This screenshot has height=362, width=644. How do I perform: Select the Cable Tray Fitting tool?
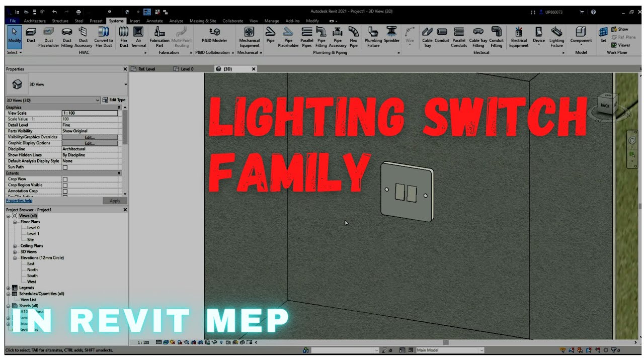478,37
